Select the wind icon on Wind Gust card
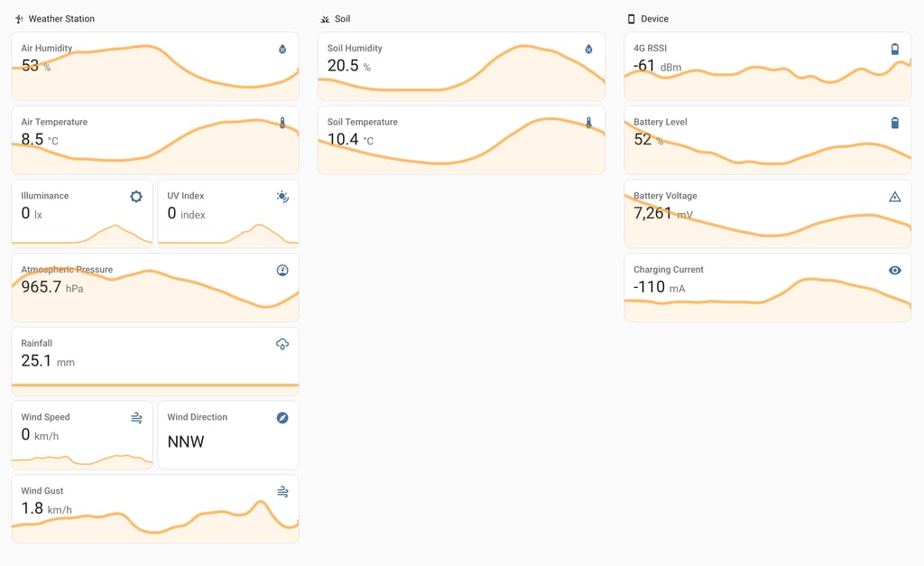The height and width of the screenshot is (566, 924). [282, 491]
